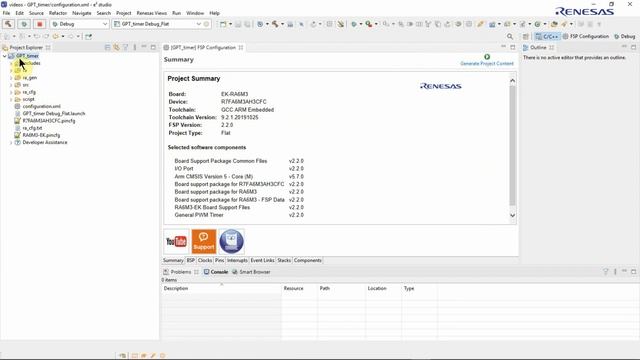
Task: Open the New wizard dropdown arrow
Action: 230,24
